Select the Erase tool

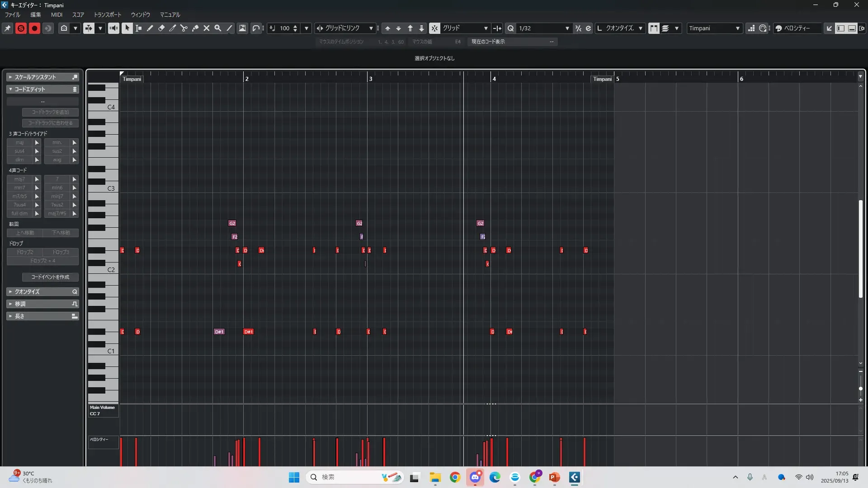161,28
